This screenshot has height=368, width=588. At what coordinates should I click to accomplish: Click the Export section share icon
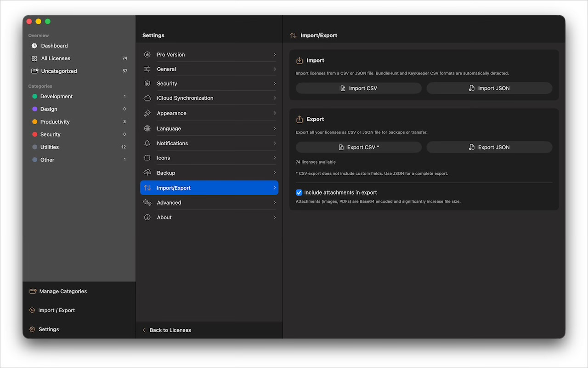[x=300, y=119]
